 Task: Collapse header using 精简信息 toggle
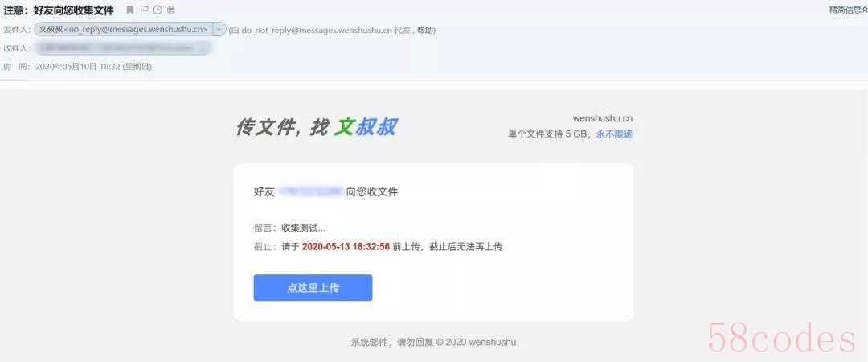click(x=848, y=10)
